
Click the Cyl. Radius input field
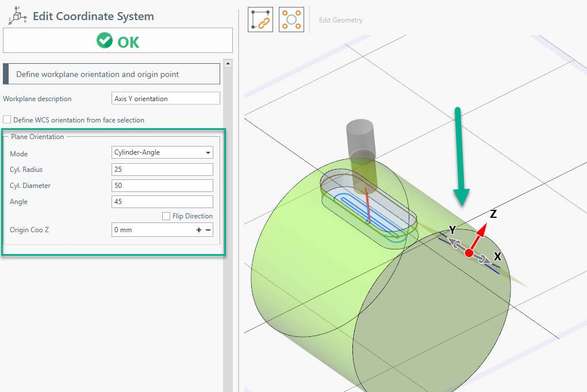click(162, 170)
